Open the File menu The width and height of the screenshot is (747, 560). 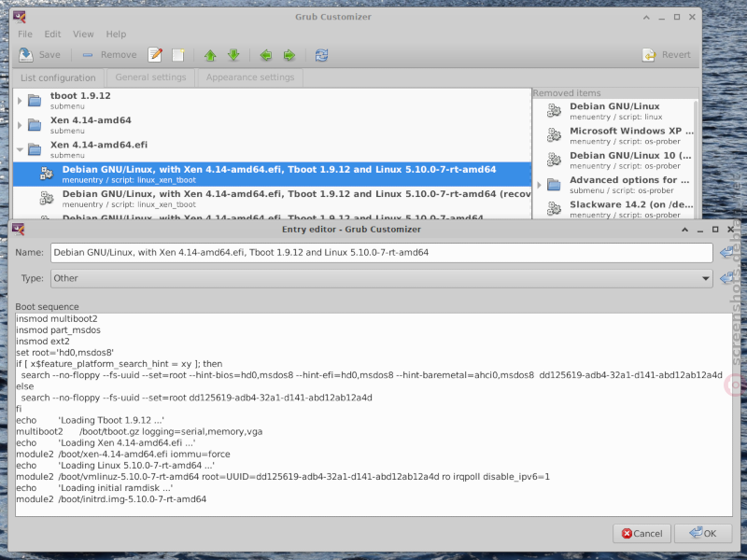point(25,34)
